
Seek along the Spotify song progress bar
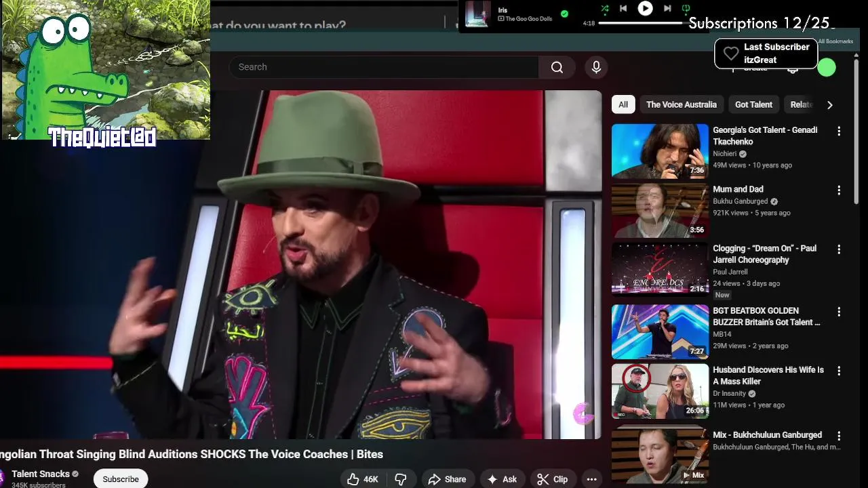[x=641, y=23]
